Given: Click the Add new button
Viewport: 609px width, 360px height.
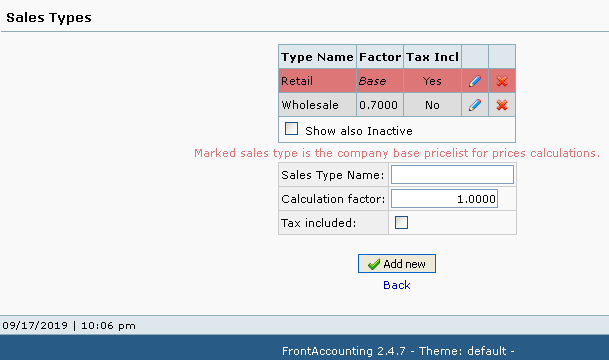Looking at the screenshot, I should coord(397,264).
